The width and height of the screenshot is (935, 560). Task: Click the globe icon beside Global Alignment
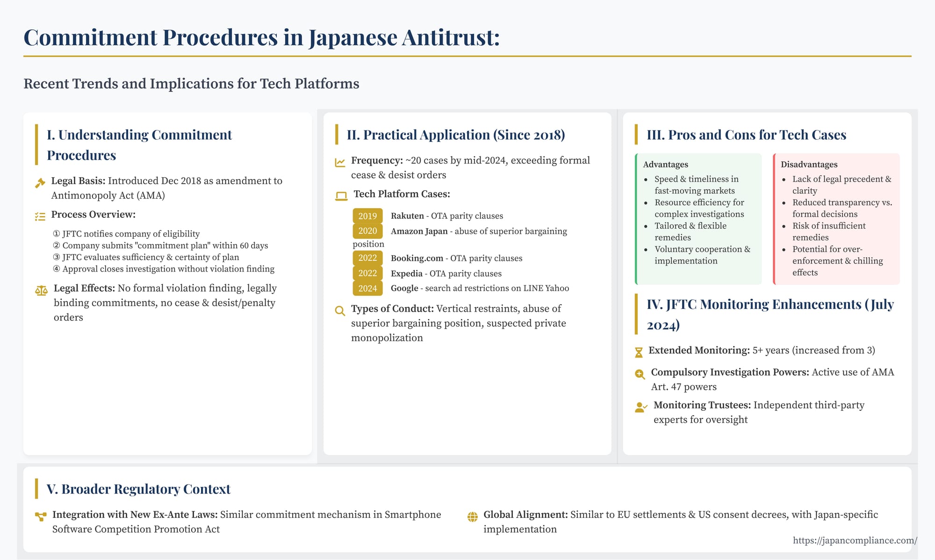click(473, 517)
